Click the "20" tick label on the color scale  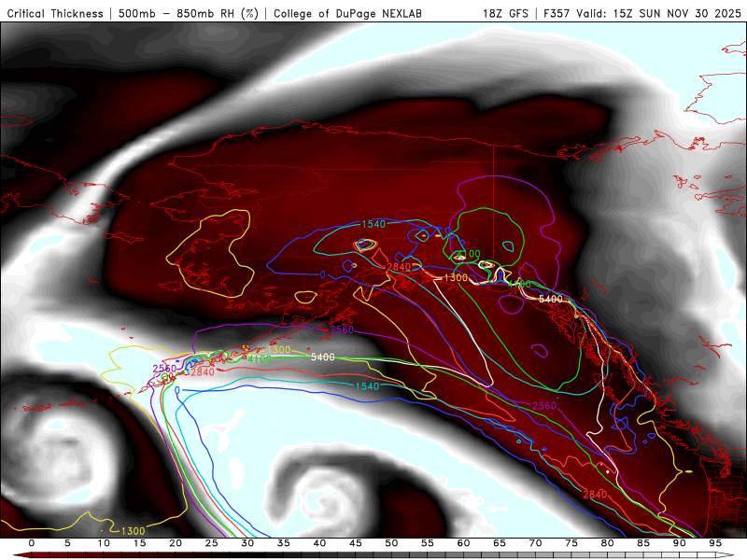(176, 543)
